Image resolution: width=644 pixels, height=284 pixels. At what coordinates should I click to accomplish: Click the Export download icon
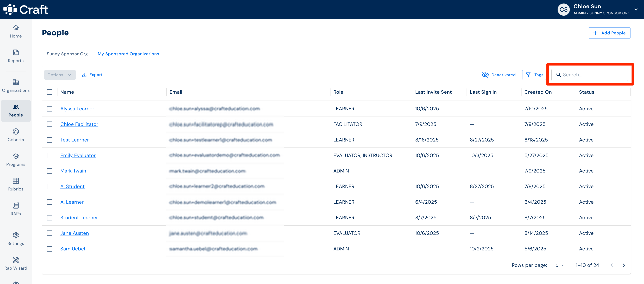(x=84, y=75)
